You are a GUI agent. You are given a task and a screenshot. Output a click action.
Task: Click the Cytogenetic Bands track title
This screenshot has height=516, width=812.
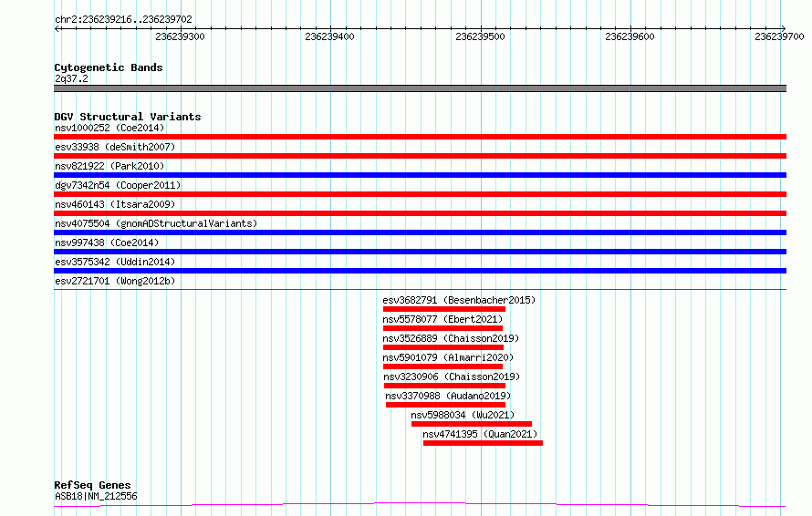109,67
